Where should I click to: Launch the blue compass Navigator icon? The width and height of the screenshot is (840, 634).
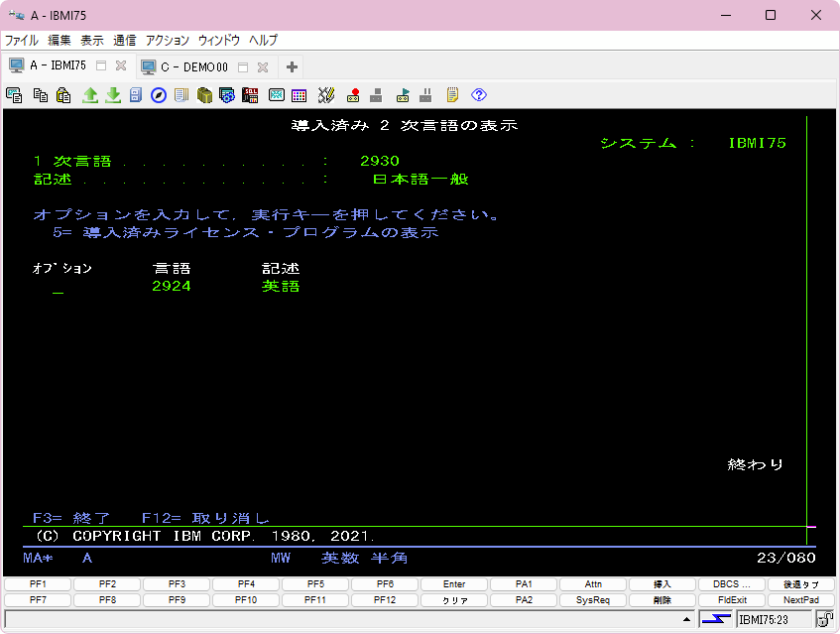159,95
